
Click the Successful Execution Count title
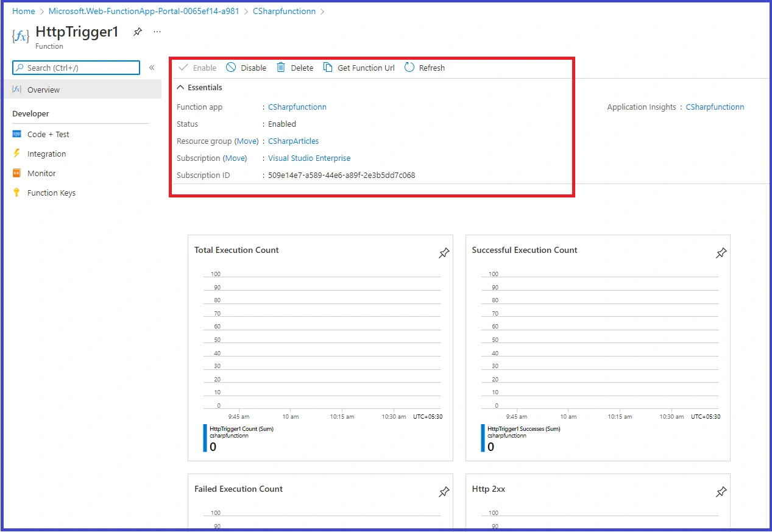525,250
